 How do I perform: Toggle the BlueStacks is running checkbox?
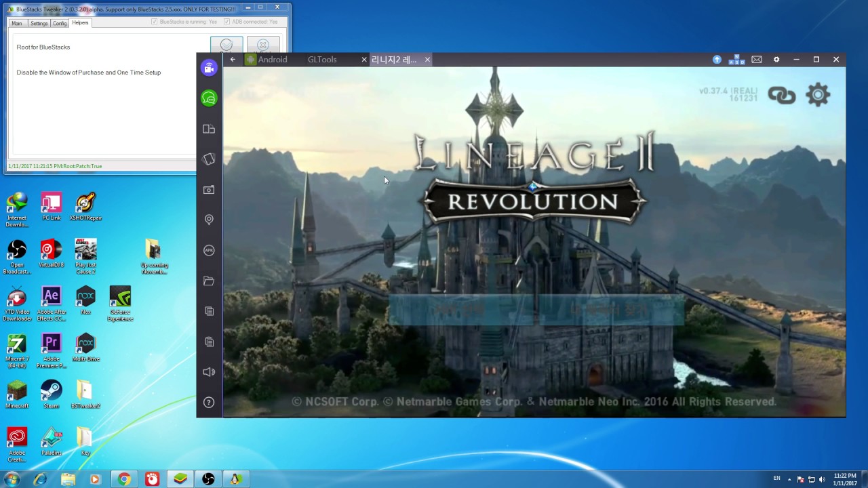[155, 22]
